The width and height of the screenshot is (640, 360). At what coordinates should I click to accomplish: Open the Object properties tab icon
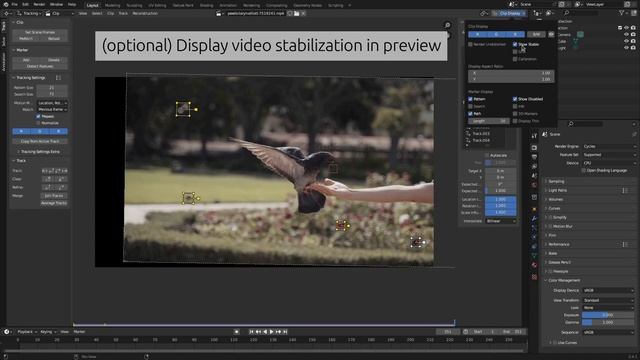click(x=534, y=209)
